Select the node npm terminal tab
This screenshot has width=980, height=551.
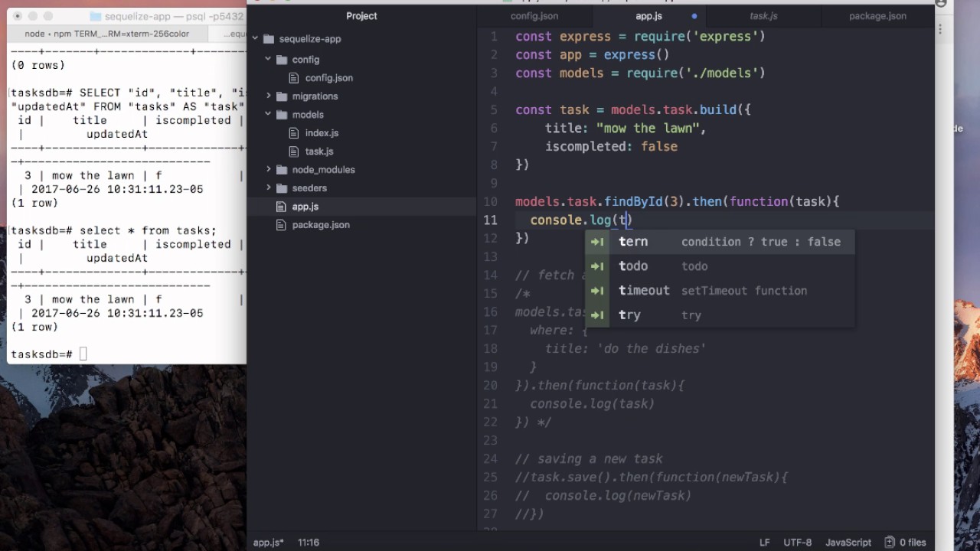click(106, 34)
